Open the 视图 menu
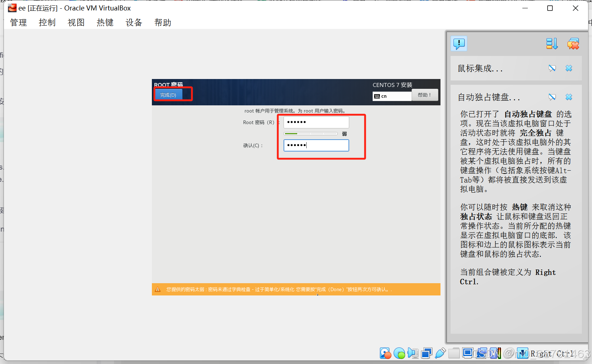 tap(76, 23)
